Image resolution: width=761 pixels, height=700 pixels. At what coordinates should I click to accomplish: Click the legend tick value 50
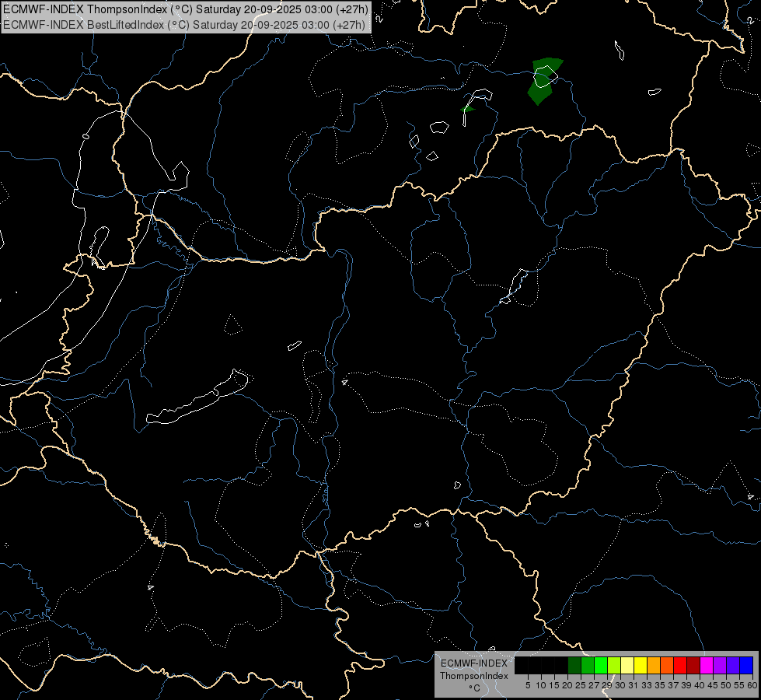[x=725, y=685]
